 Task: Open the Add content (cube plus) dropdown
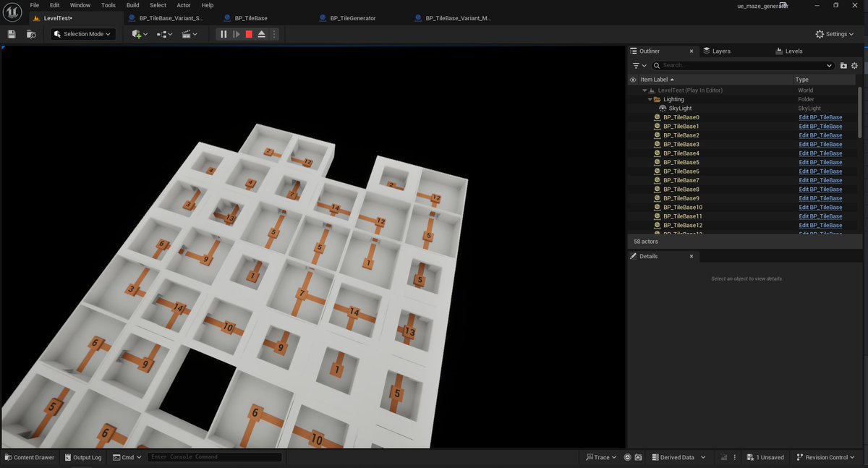coord(140,34)
